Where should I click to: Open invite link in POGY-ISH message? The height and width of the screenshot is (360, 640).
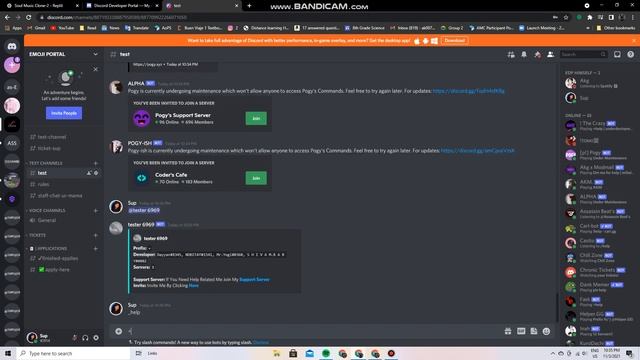click(x=478, y=151)
